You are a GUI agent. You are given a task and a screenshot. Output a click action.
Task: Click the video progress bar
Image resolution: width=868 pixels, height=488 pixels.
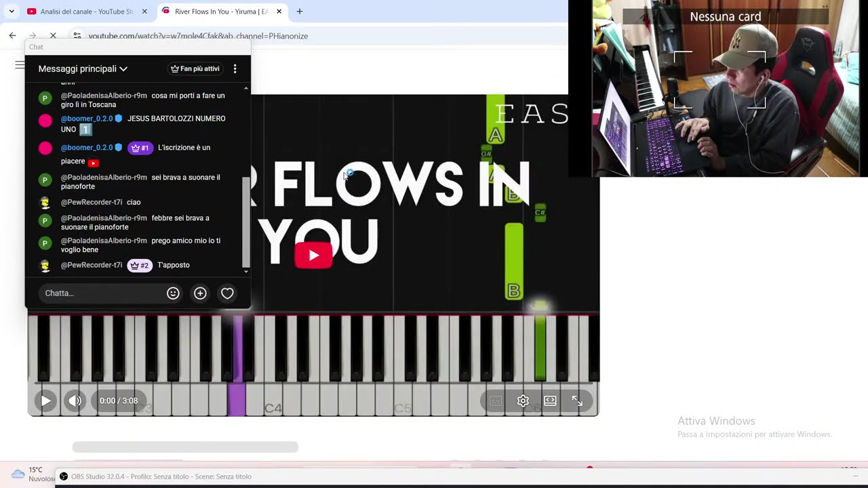[313, 384]
